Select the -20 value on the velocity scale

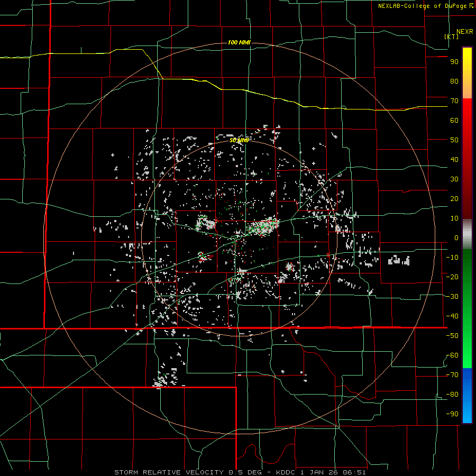pyautogui.click(x=452, y=277)
